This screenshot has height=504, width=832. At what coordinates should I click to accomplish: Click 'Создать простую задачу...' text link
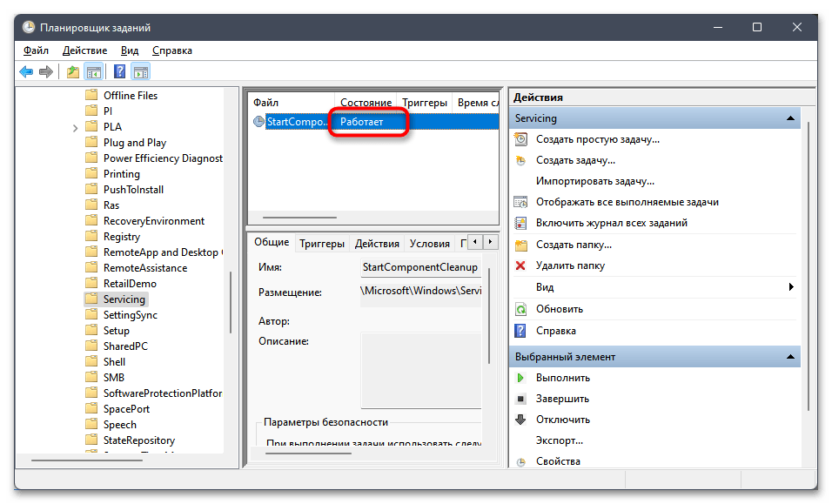click(x=598, y=139)
